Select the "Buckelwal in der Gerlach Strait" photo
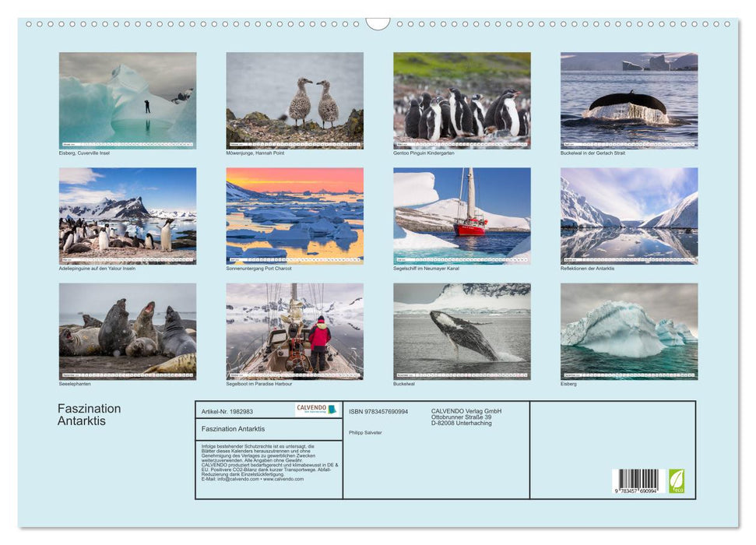This screenshot has width=756, height=545. (628, 100)
